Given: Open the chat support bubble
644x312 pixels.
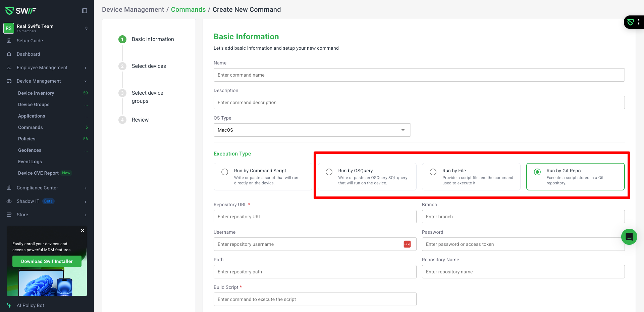Looking at the screenshot, I should 629,237.
